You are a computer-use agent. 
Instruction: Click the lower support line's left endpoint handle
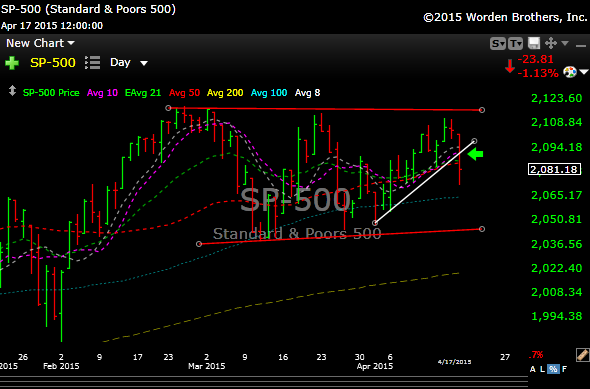(199, 244)
